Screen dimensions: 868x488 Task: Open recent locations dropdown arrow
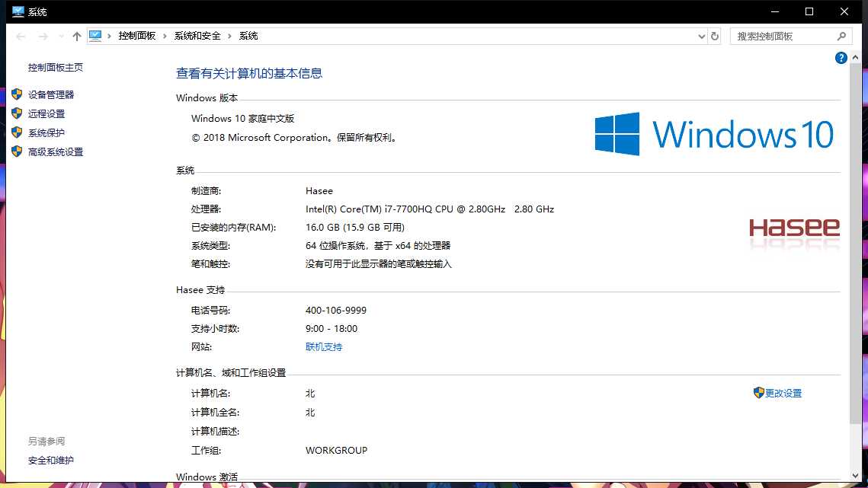(x=61, y=37)
